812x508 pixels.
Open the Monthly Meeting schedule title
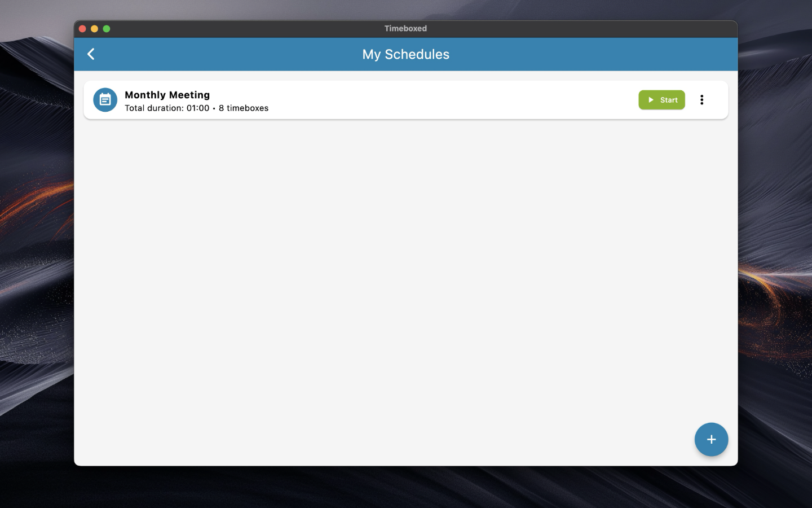(167, 95)
